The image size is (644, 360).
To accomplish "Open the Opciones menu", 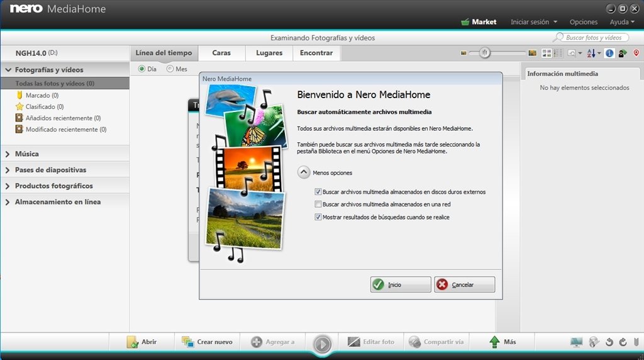I will pyautogui.click(x=583, y=22).
